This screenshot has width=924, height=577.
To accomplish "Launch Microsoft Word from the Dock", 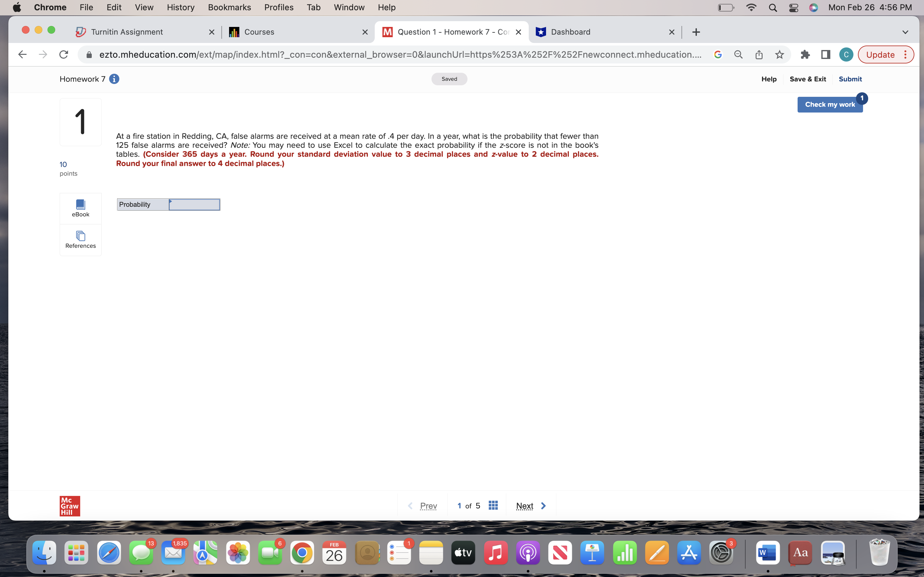I will 768,552.
